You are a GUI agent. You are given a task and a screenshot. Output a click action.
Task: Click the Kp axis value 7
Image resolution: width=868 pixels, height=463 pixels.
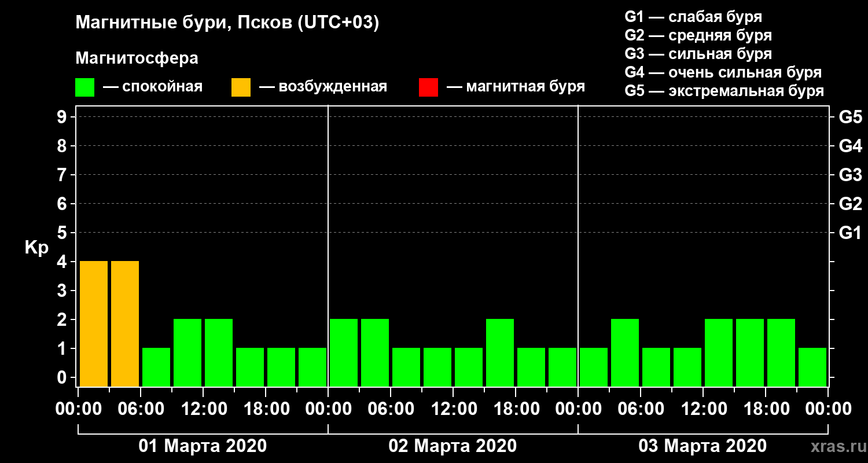pyautogui.click(x=62, y=175)
